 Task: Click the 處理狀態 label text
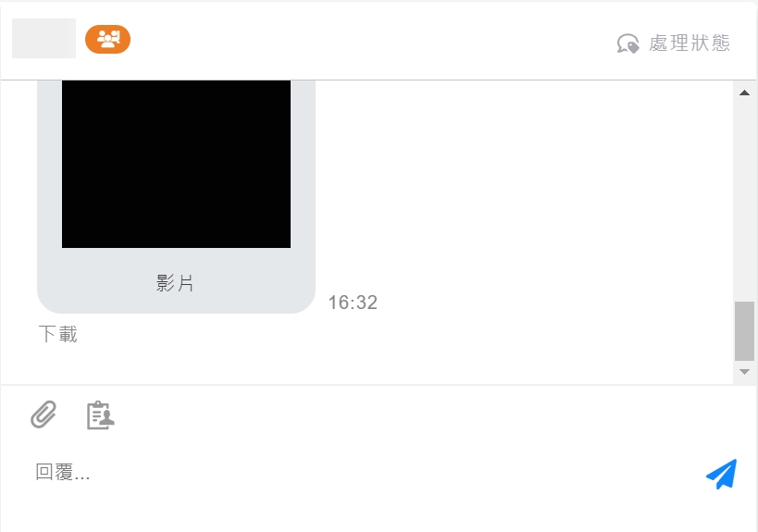pyautogui.click(x=690, y=43)
